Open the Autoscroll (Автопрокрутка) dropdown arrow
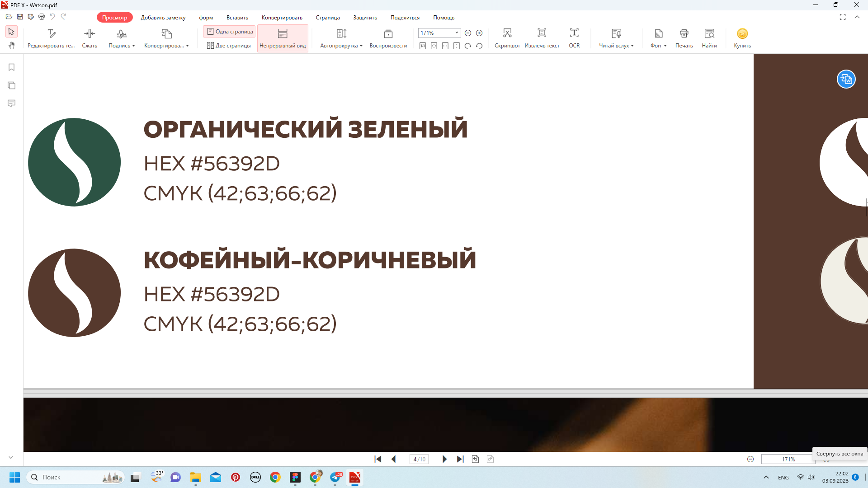 pos(361,46)
